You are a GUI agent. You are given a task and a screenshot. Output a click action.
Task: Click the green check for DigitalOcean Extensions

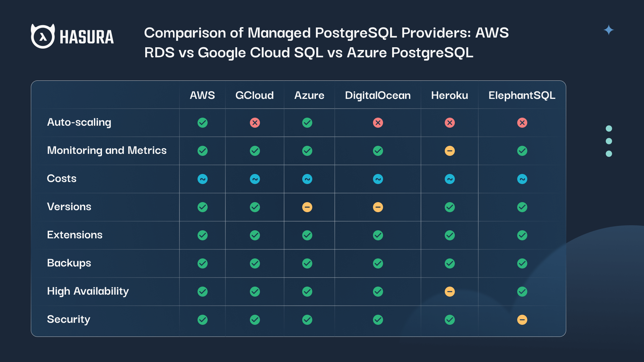(378, 235)
